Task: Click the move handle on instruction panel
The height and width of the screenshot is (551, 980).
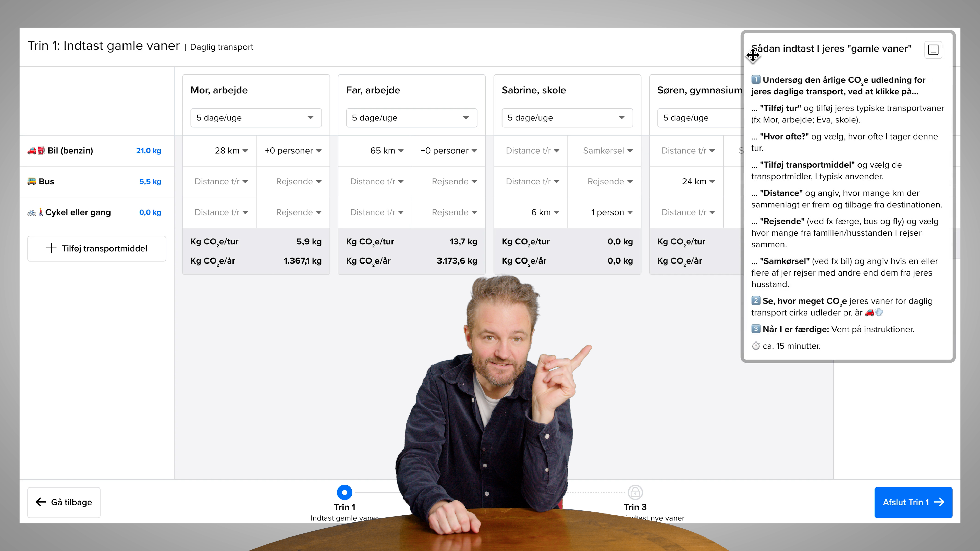Action: (x=753, y=56)
